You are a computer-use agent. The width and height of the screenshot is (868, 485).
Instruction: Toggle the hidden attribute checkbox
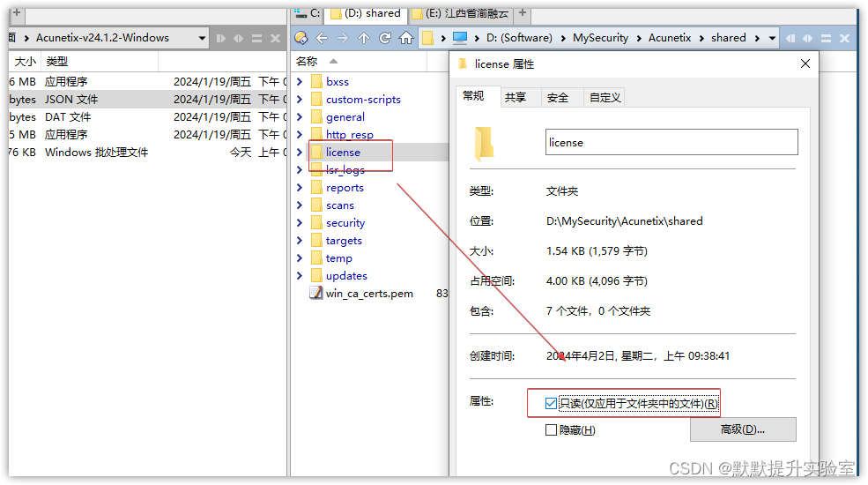(x=551, y=430)
